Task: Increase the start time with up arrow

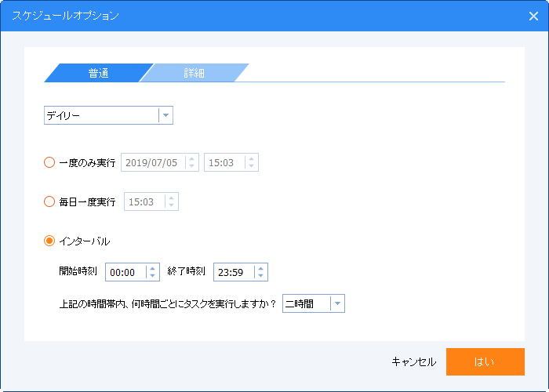Action: 152,268
